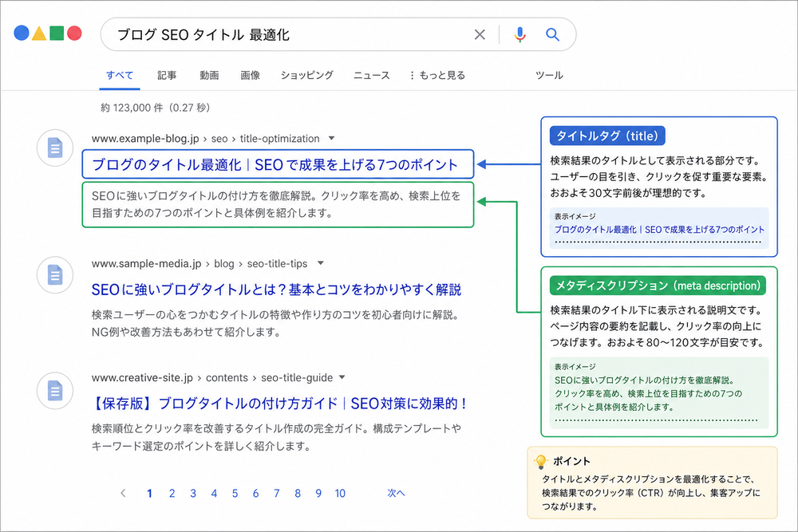This screenshot has width=798, height=532.
Task: Click the メタディスクリプション（meta description） label
Action: pyautogui.click(x=658, y=286)
